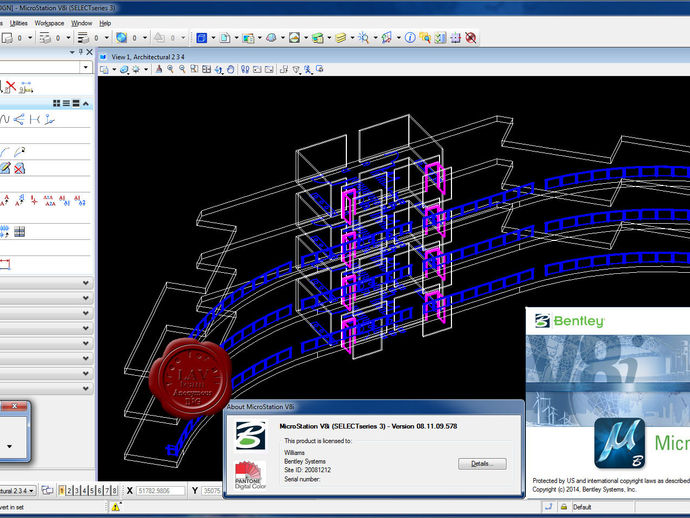Click the red prohibited bug icon in toolbar
690x518 pixels.
tap(471, 38)
